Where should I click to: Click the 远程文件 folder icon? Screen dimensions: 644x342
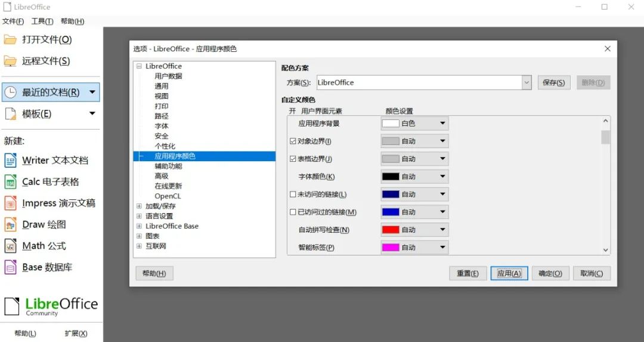(10, 61)
